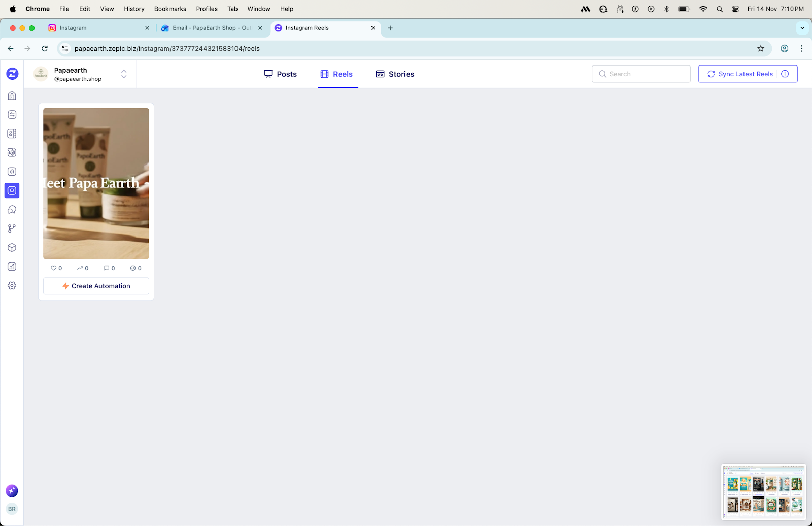
Task: Open the Bookmarks menu in the menu bar
Action: pos(170,9)
